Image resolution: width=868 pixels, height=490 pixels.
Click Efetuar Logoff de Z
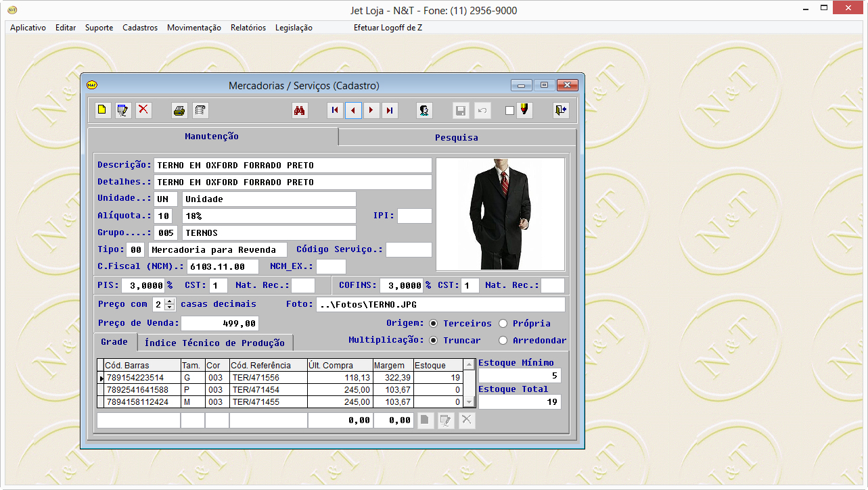point(388,28)
